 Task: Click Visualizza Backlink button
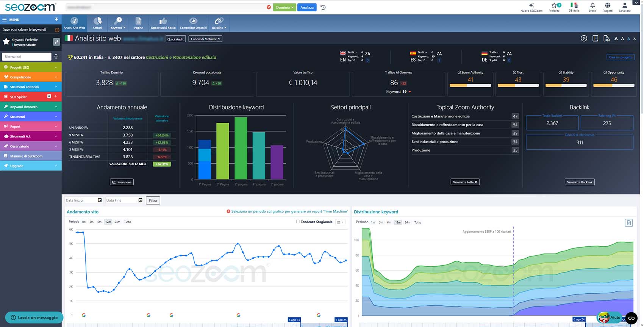click(580, 182)
